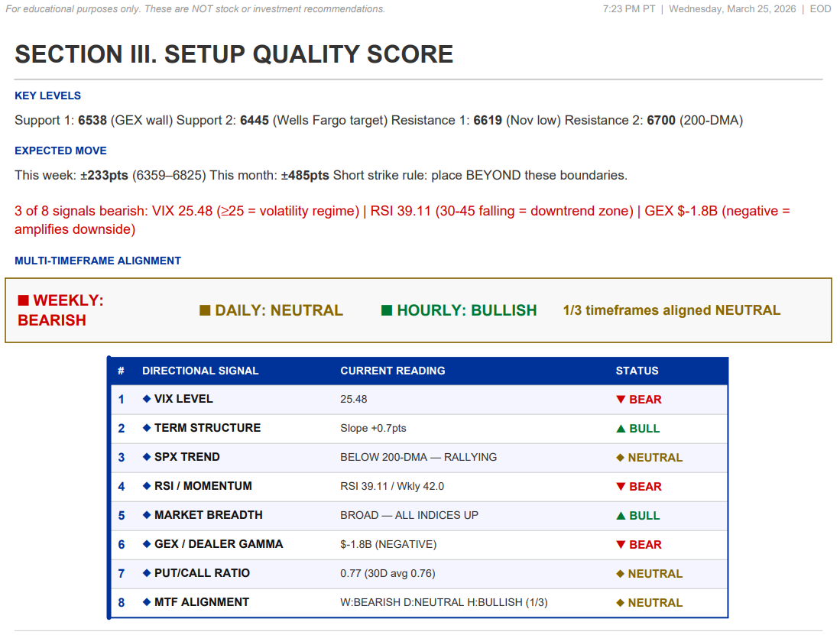Click the gold square beside DAILY: NEUTRAL
The width and height of the screenshot is (840, 635).
[205, 310]
